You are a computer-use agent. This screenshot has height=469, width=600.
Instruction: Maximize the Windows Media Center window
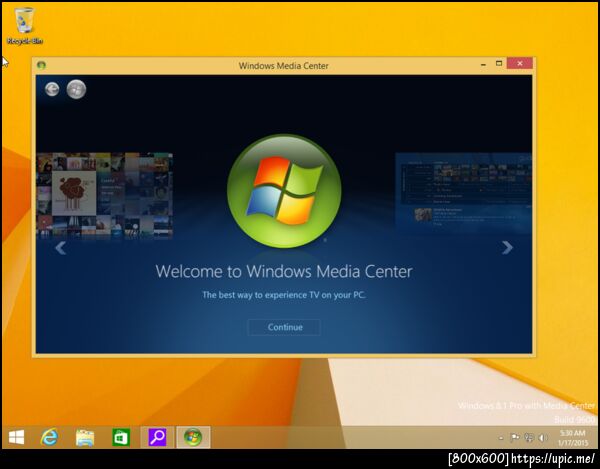499,64
